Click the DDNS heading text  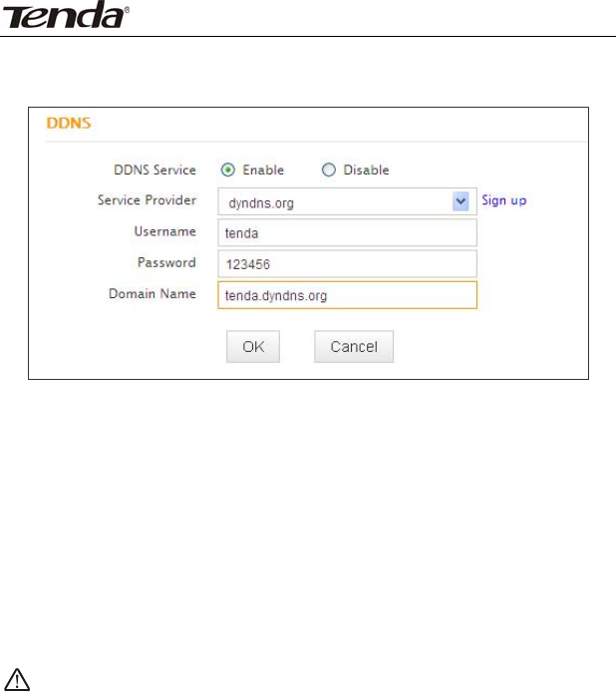[69, 123]
